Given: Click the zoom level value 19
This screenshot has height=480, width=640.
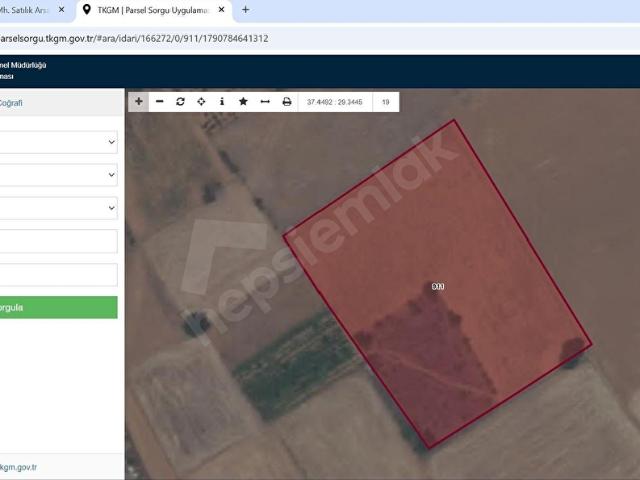Looking at the screenshot, I should (x=386, y=102).
